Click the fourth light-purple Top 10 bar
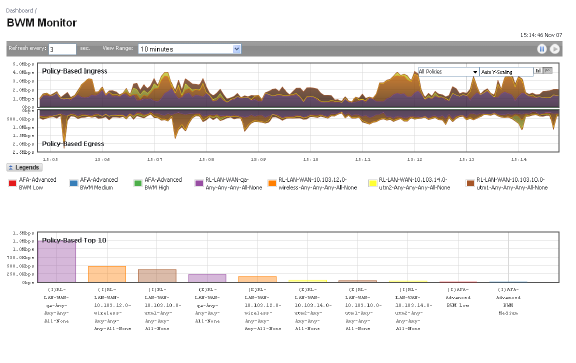The image size is (576, 363). pyautogui.click(x=207, y=278)
